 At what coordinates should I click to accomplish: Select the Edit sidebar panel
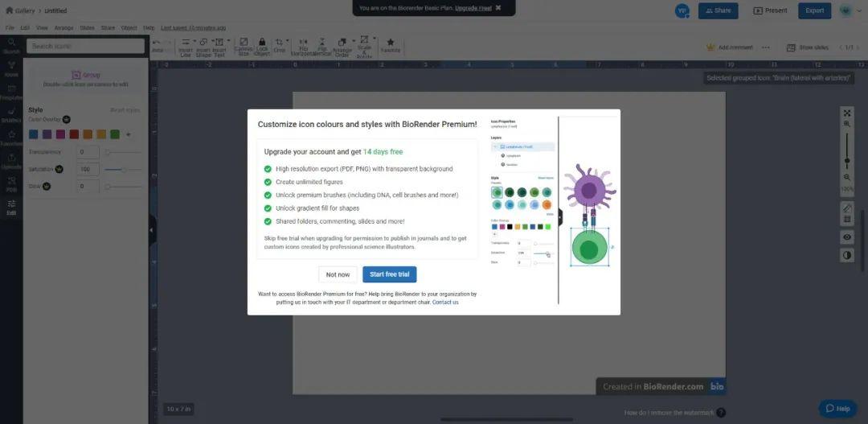11,208
